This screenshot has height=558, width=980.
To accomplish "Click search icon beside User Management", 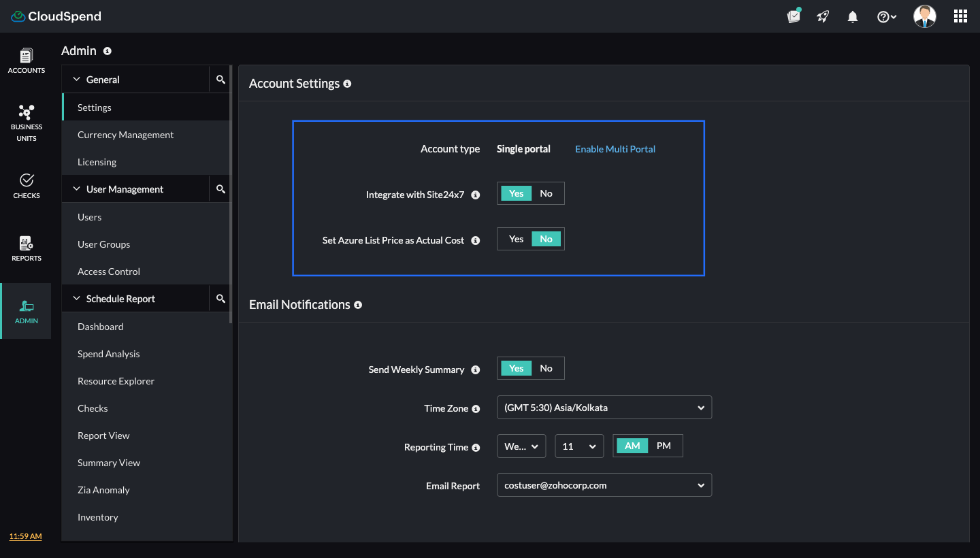I will click(x=220, y=189).
